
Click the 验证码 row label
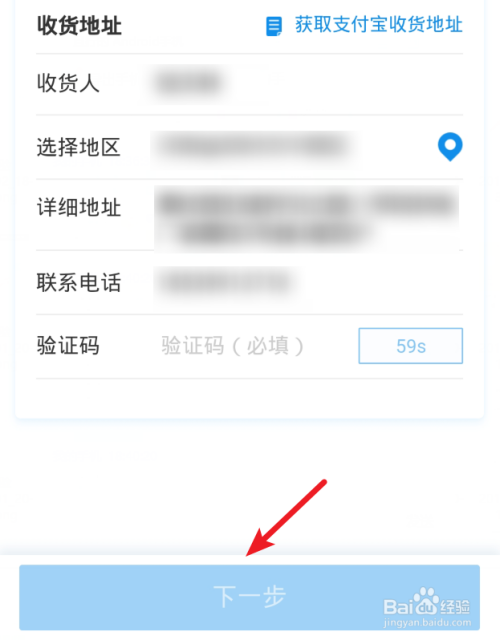pyautogui.click(x=68, y=346)
